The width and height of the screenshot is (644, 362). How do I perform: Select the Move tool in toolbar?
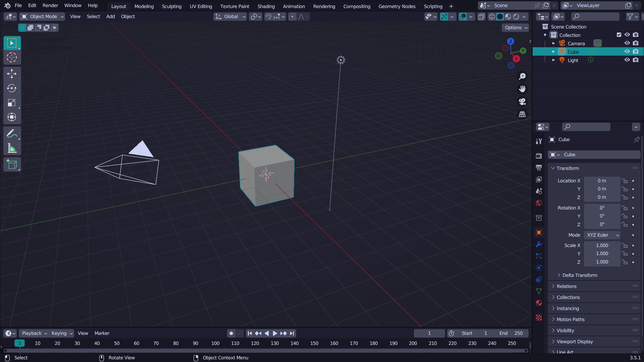(x=12, y=73)
